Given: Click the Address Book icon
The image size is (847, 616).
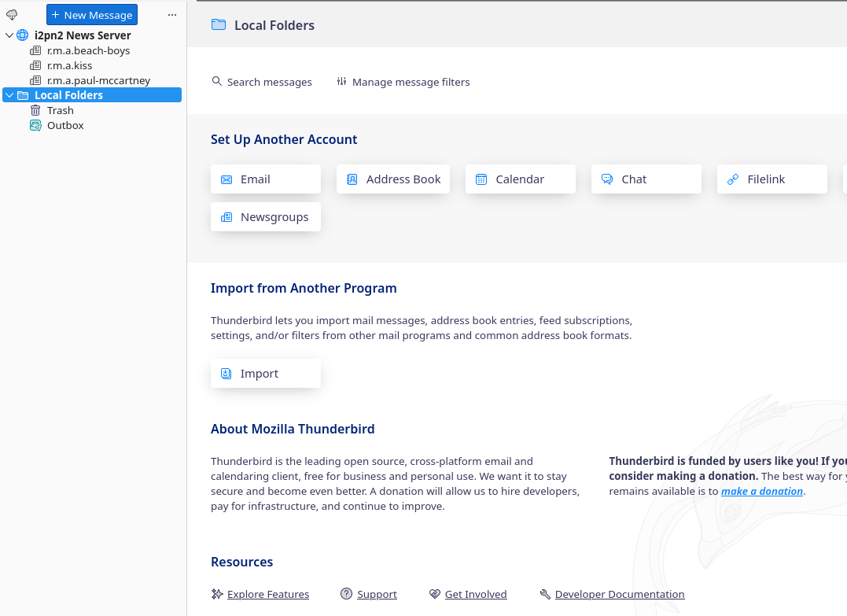Looking at the screenshot, I should coord(352,179).
